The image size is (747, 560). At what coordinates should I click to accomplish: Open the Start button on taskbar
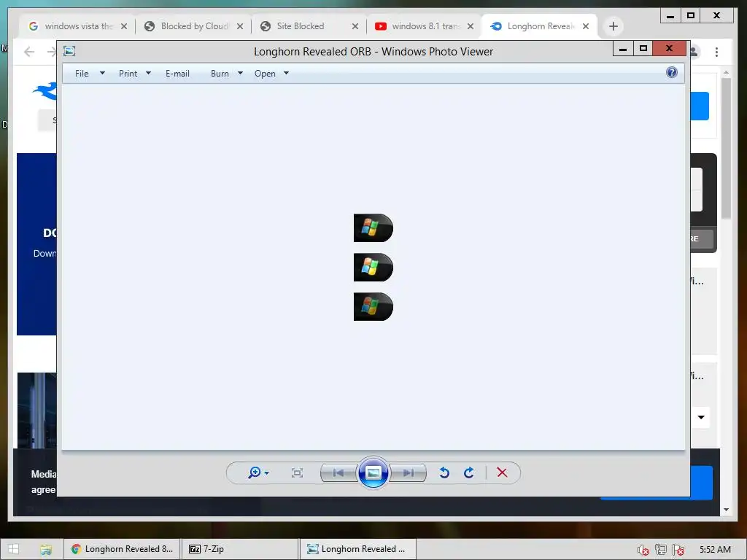click(13, 549)
